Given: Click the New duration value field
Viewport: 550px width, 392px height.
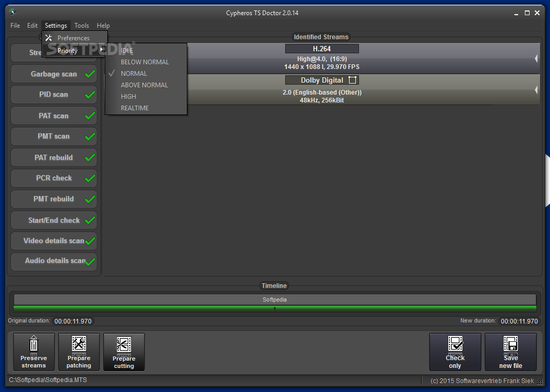Looking at the screenshot, I should point(519,321).
